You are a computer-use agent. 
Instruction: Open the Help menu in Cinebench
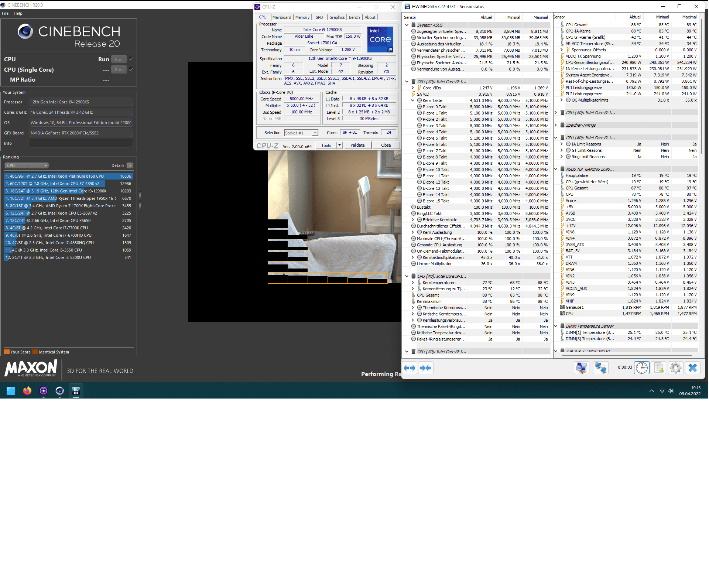point(18,13)
